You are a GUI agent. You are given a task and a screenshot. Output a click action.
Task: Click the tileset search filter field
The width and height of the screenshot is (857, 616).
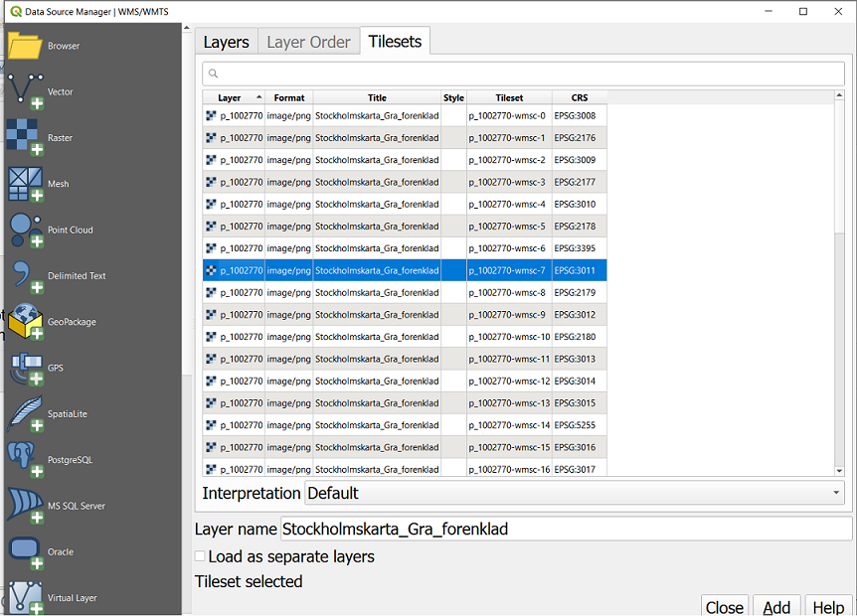[x=524, y=74]
